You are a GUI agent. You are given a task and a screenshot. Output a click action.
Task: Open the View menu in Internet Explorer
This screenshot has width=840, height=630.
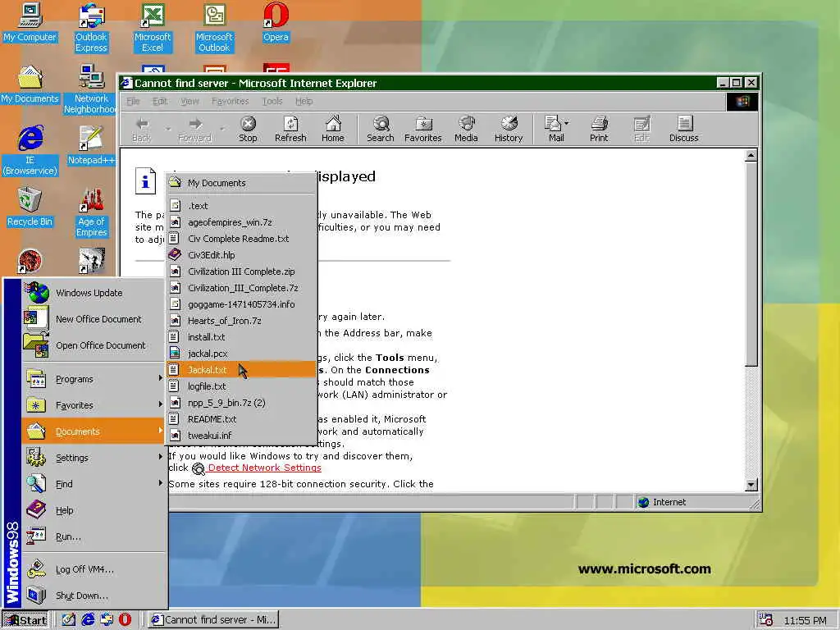[x=189, y=101]
